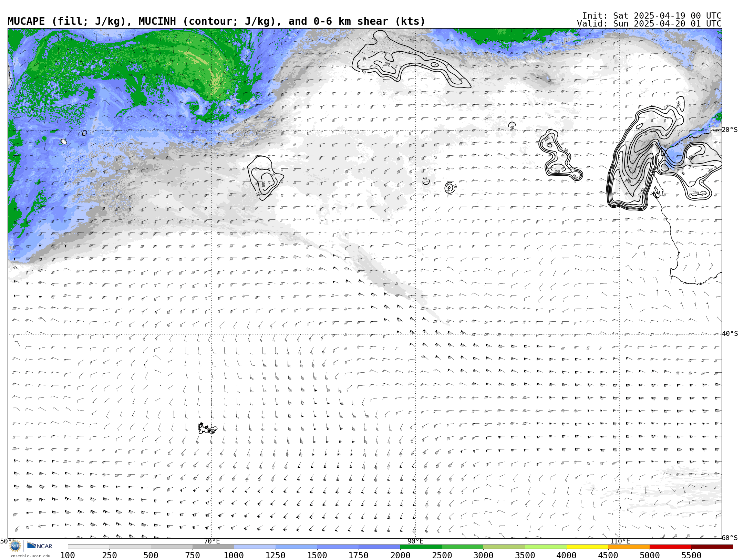Click the colorbar label 3000
Image resolution: width=744 pixels, height=560 pixels.
pos(484,556)
